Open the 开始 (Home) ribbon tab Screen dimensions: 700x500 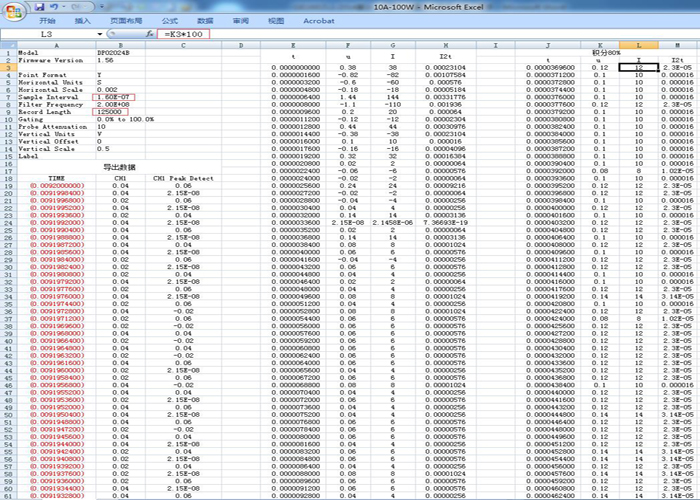(x=47, y=21)
